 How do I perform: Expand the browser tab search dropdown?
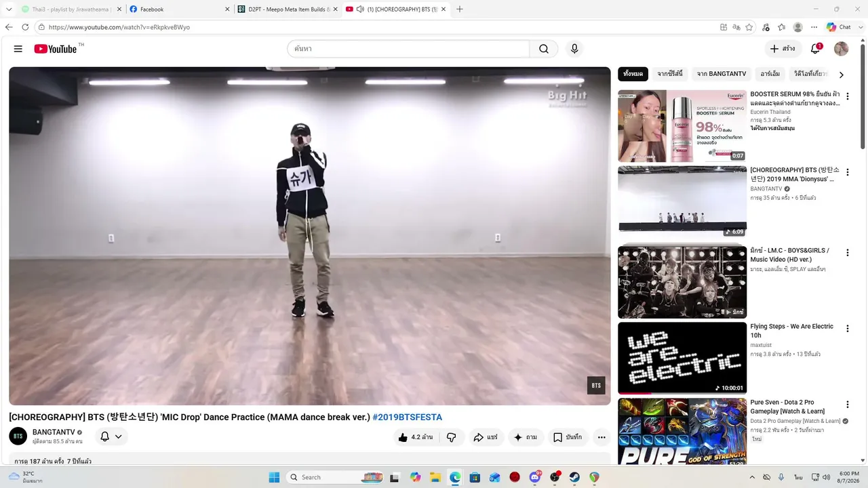9,9
